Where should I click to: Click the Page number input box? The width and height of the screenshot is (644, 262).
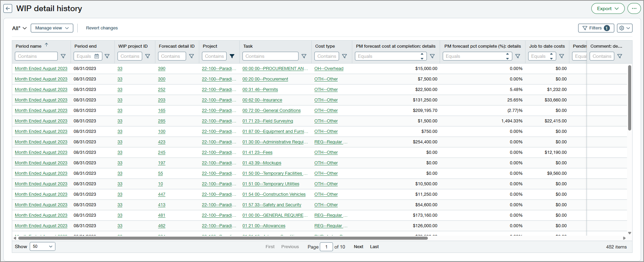(x=326, y=247)
